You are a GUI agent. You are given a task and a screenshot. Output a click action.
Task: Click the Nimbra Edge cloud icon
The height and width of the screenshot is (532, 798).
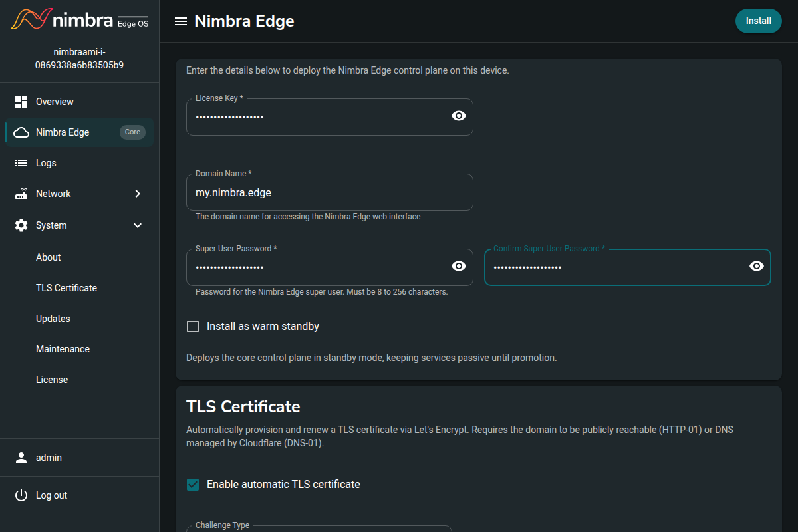coord(21,132)
